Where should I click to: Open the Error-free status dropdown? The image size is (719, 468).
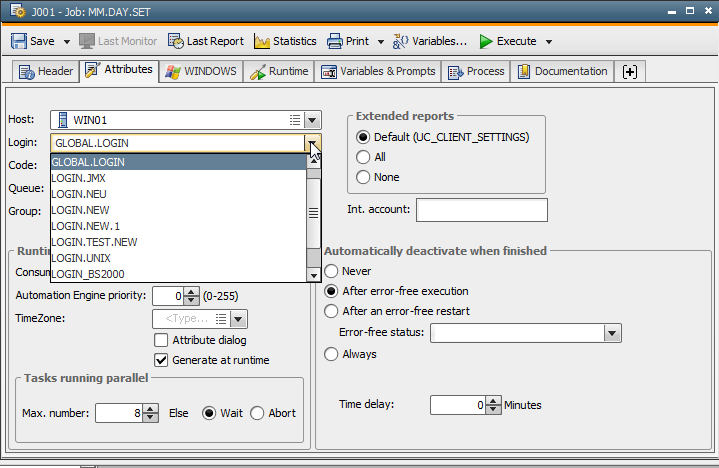coord(612,332)
